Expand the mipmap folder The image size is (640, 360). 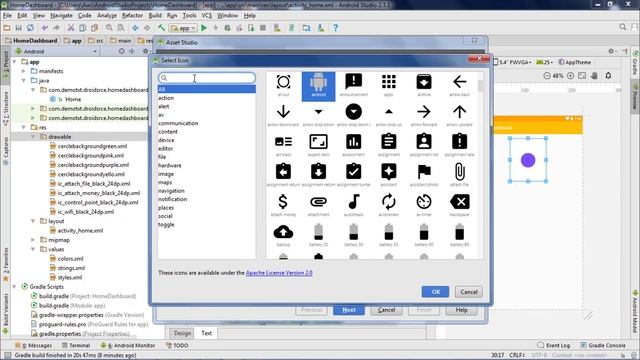click(x=33, y=240)
